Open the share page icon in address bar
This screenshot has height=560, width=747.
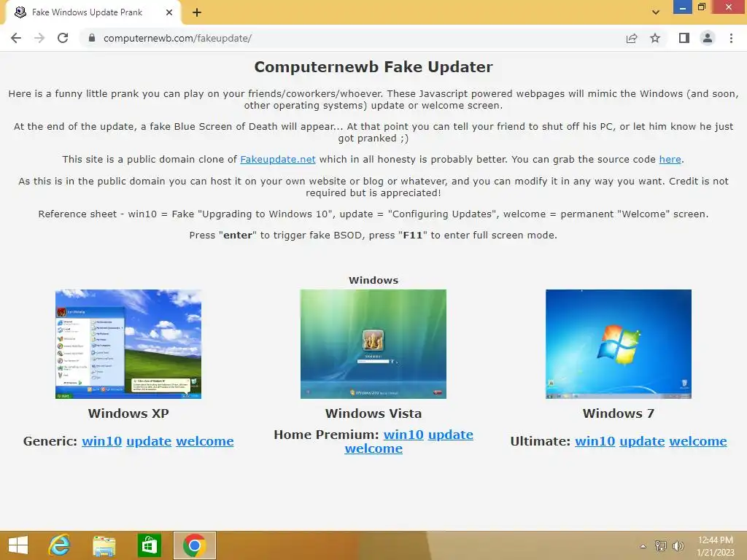point(632,38)
